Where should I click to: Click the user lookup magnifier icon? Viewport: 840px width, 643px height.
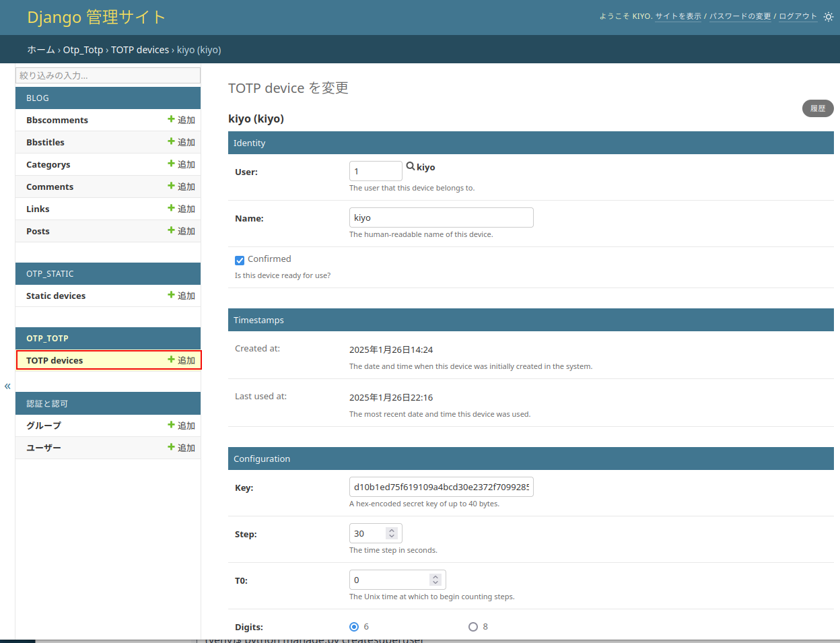[411, 166]
